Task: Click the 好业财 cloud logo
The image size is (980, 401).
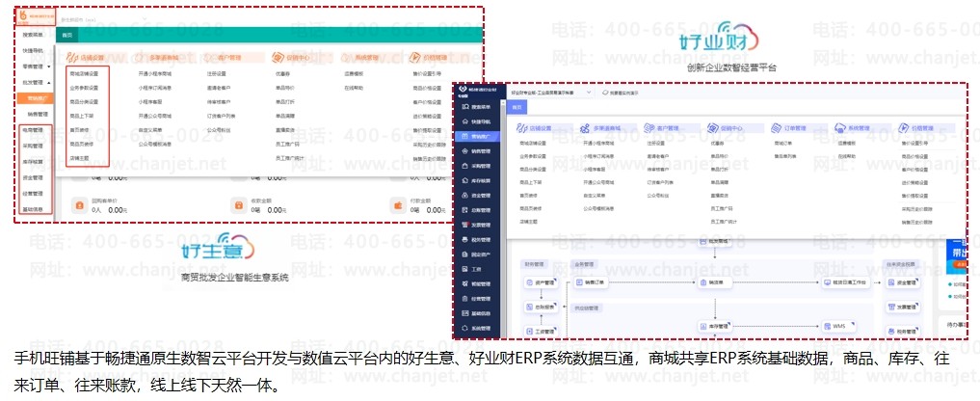Action: click(x=719, y=38)
